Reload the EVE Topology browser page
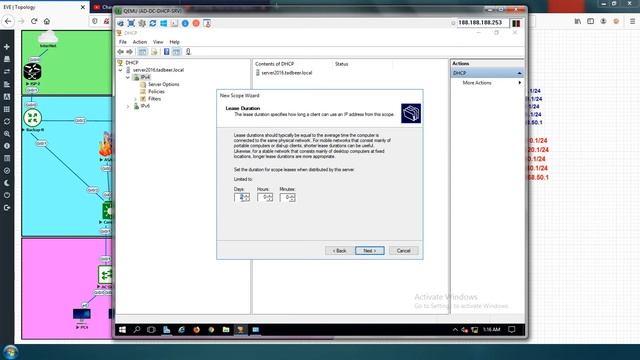The width and height of the screenshot is (640, 360). click(34, 21)
